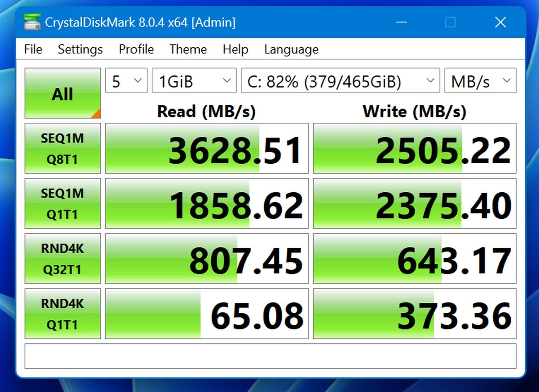
Task: Minimize the CrystalDiskMark window
Action: [x=401, y=23]
